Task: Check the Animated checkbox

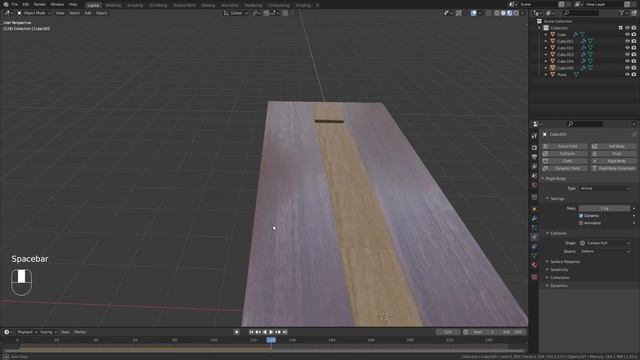Action: [581, 223]
